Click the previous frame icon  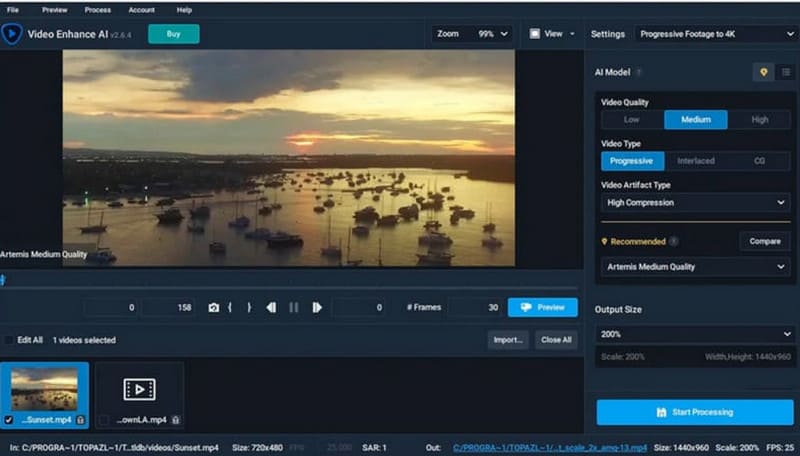[271, 308]
